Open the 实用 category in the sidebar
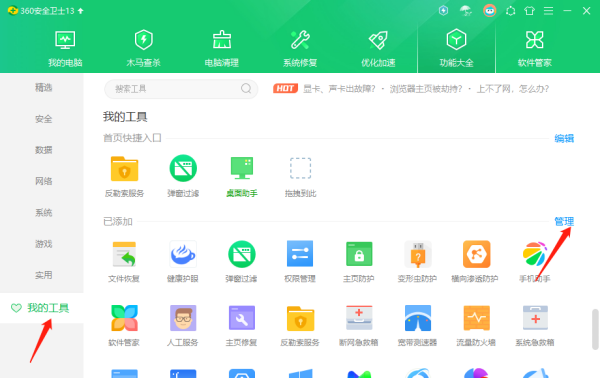The width and height of the screenshot is (600, 378). [x=43, y=275]
